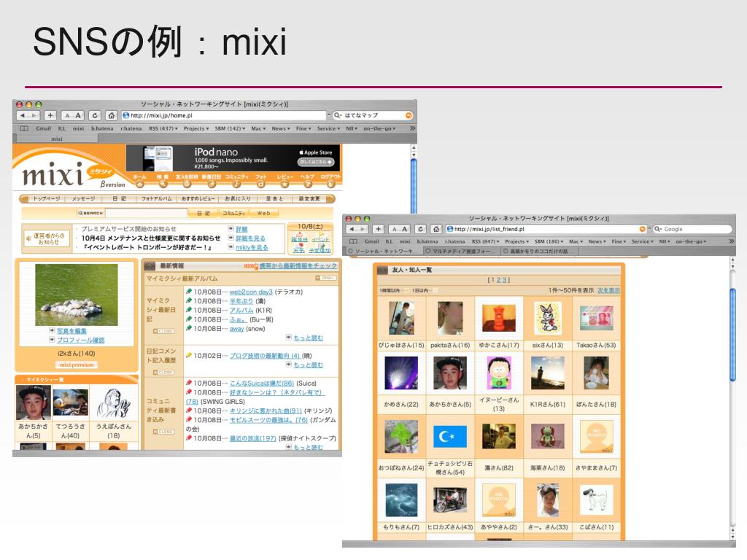This screenshot has width=747, height=560.
Task: Click 次を表示 link in friend list
Action: point(608,290)
